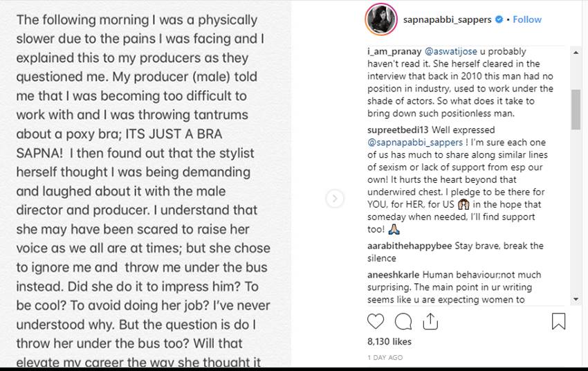Open the sapnapabbi_sappers profile picture

coord(380,19)
